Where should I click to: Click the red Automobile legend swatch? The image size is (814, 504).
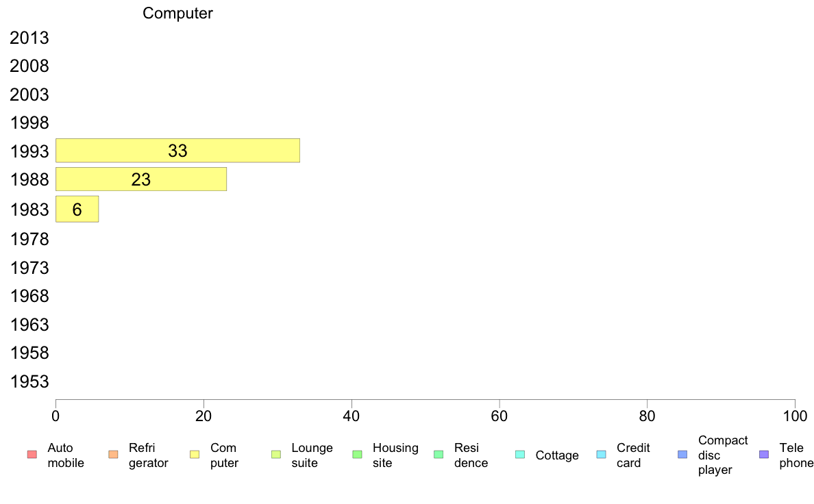(x=32, y=455)
